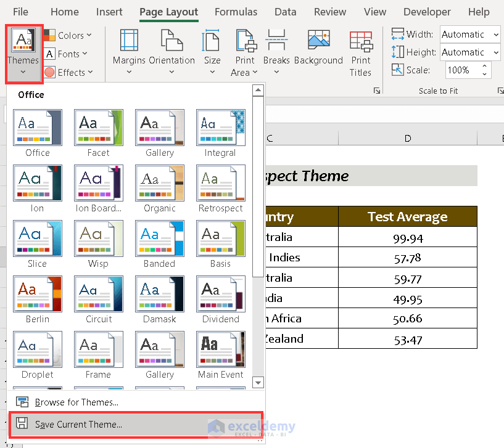Apply the Basis theme
Screen dimensions: 504x448
pos(220,244)
